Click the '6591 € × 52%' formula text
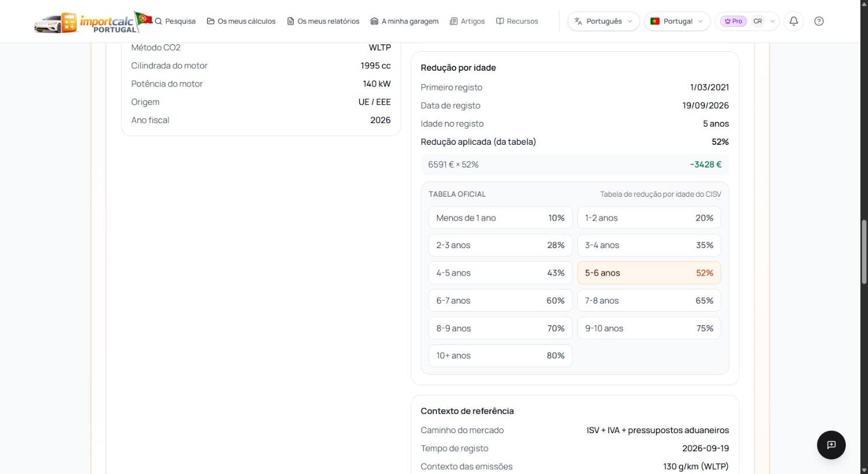This screenshot has height=474, width=868. click(x=453, y=165)
